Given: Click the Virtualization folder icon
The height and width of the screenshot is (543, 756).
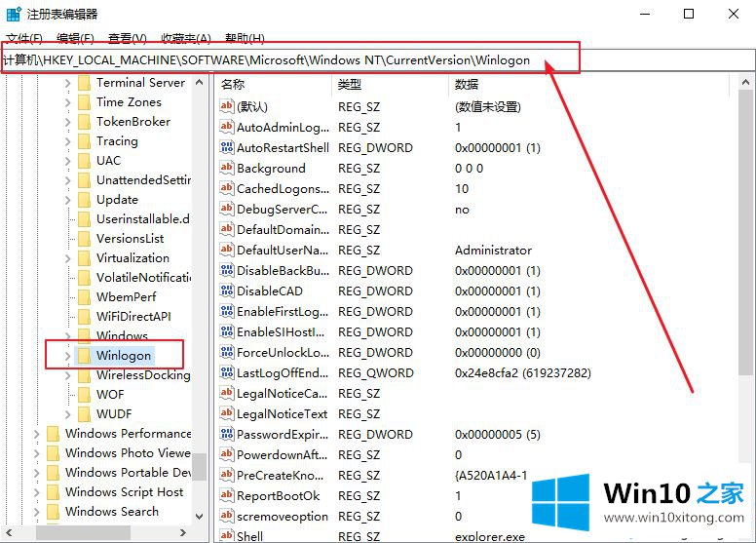Looking at the screenshot, I should click(x=85, y=257).
